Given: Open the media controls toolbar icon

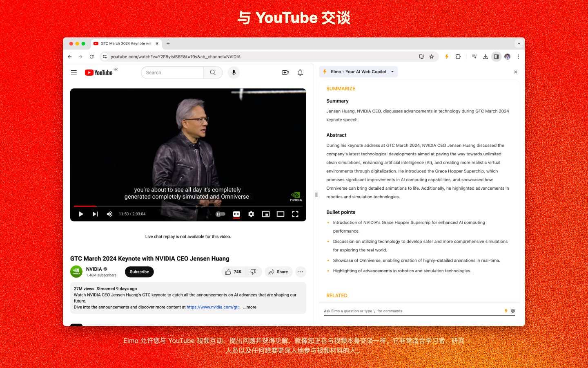Looking at the screenshot, I should coord(474,57).
